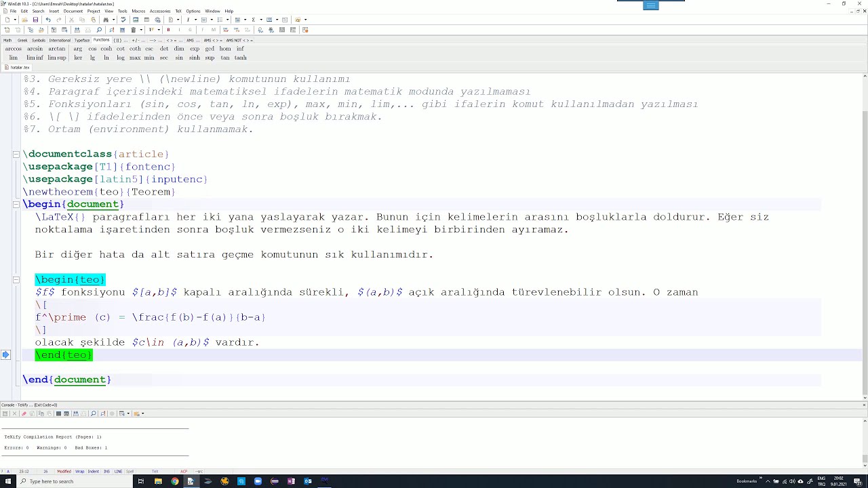Click the eraser icon in console toolbar
868x488 pixels.
point(24,413)
